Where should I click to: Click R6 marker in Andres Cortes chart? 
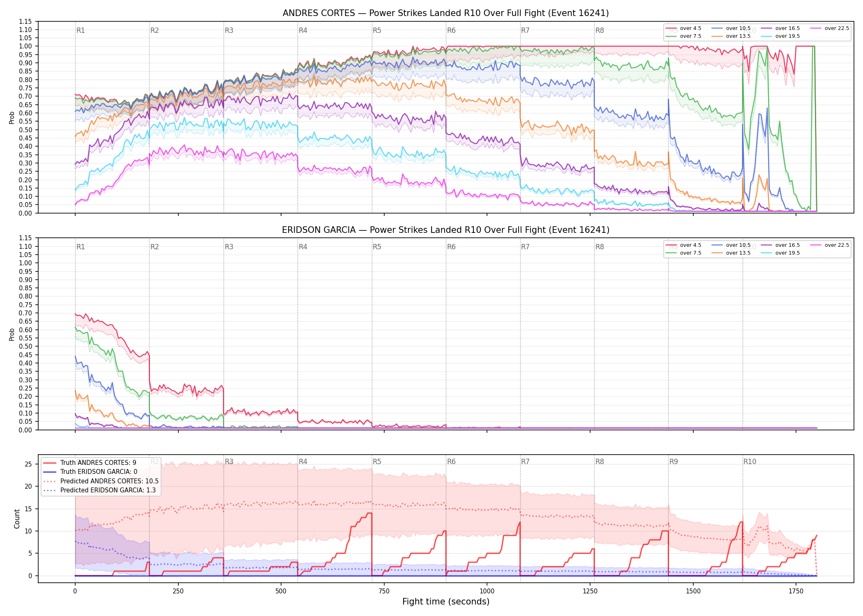click(x=451, y=30)
